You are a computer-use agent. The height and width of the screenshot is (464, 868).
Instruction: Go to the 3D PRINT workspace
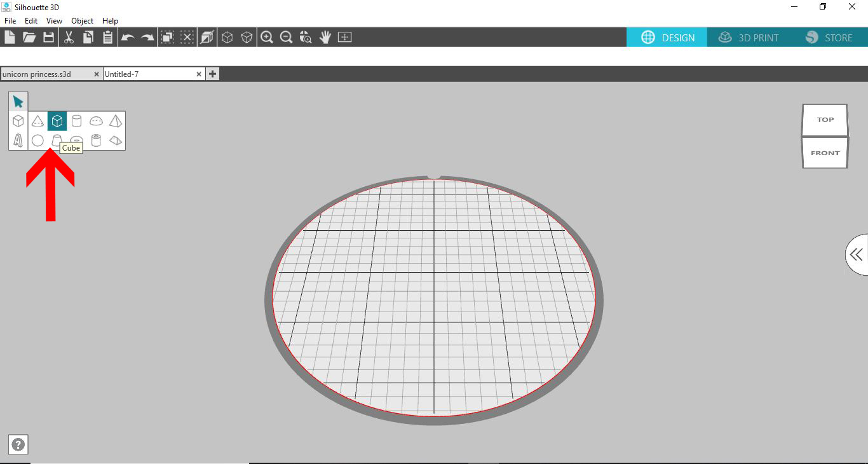coord(748,38)
